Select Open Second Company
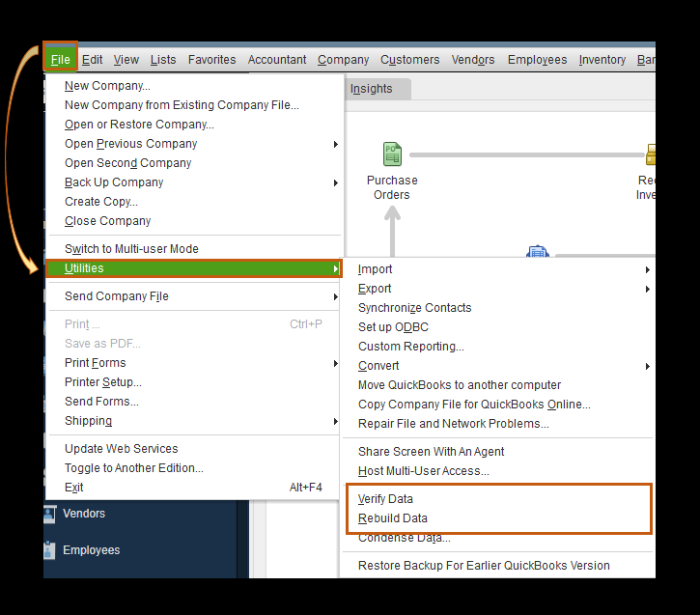This screenshot has width=700, height=615. click(194, 163)
